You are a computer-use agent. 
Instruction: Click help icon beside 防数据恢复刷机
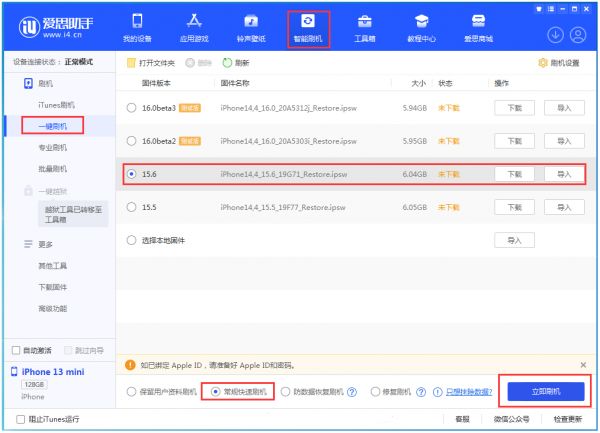352,392
